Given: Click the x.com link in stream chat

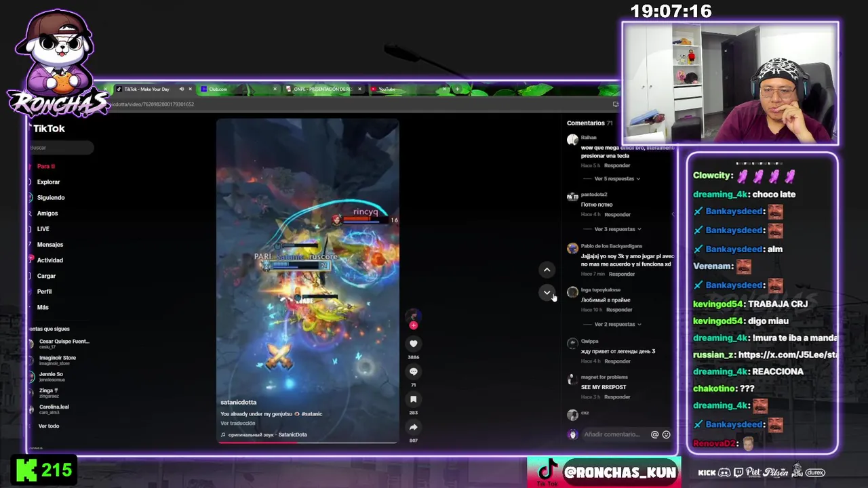Looking at the screenshot, I should [x=788, y=355].
